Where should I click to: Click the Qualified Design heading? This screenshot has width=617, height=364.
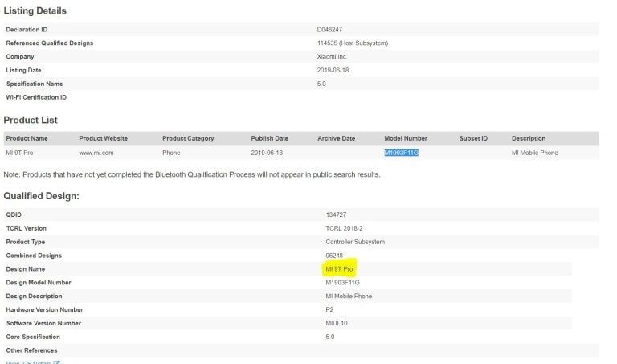(x=41, y=196)
